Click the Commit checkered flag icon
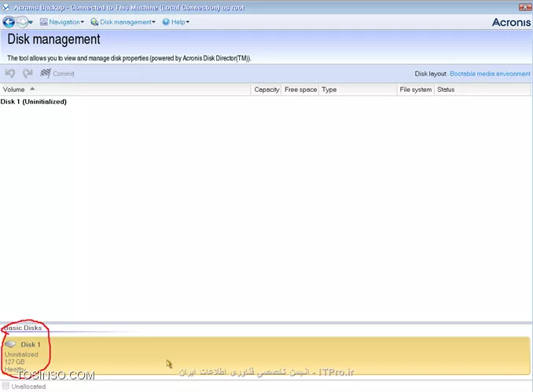 coord(46,73)
